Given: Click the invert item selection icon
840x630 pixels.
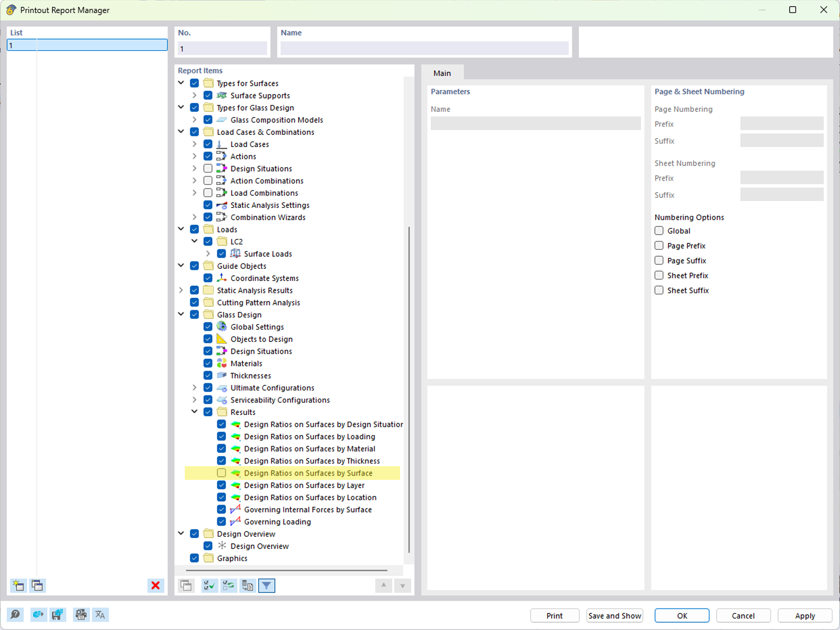Looking at the screenshot, I should tap(228, 585).
